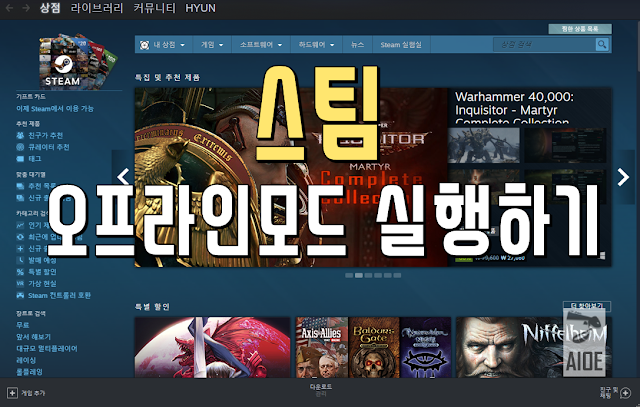This screenshot has height=407, width=640.
Task: Open the HYUN profile tab
Action: coord(200,8)
